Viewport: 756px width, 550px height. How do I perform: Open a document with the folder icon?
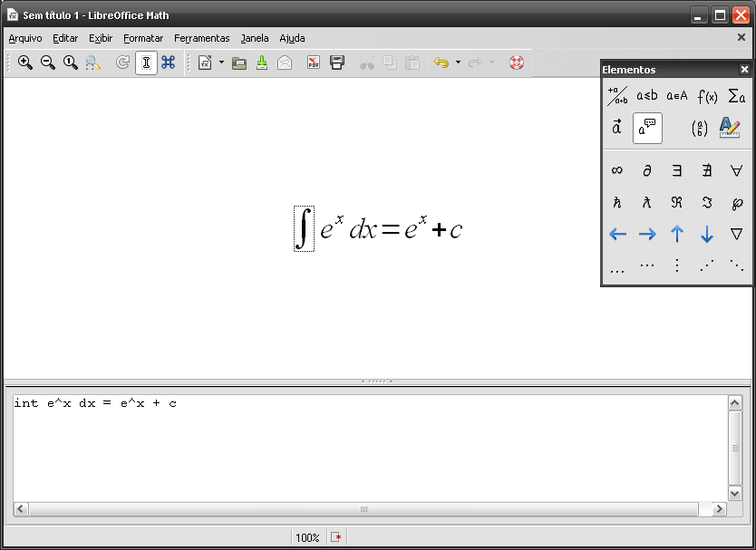tap(238, 63)
